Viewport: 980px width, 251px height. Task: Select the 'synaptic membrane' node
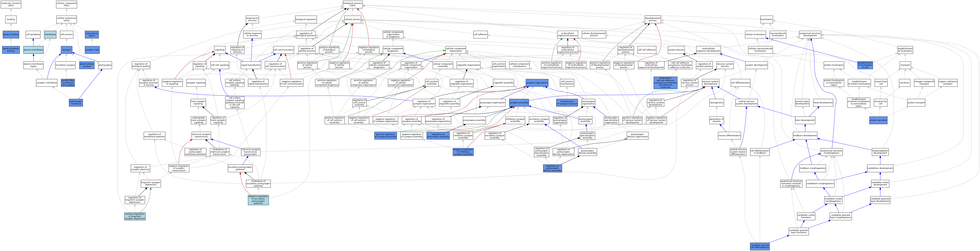tap(47, 83)
